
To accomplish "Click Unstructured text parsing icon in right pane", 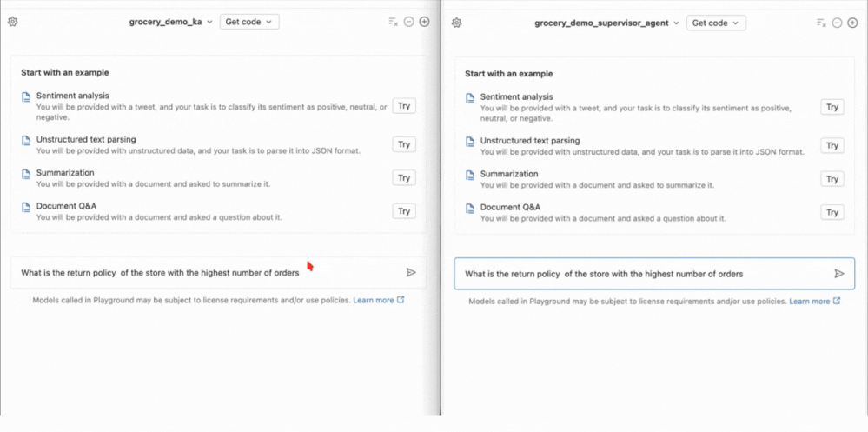I will [x=470, y=142].
